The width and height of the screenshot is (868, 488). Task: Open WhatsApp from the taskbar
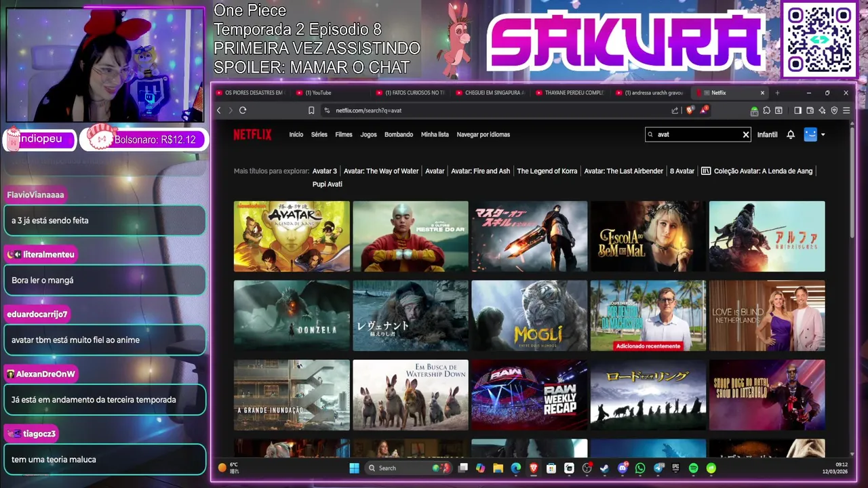coord(640,468)
